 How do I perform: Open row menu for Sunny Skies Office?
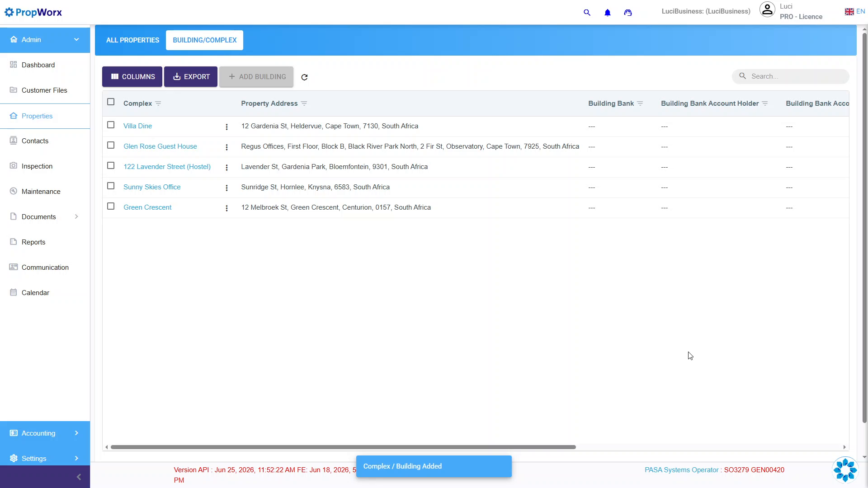click(226, 188)
